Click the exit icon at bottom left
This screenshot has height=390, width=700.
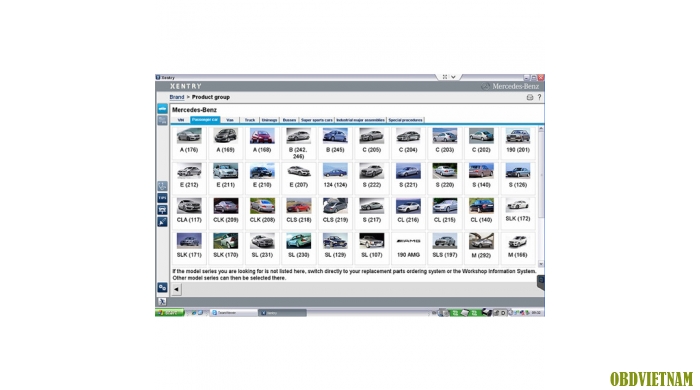click(x=162, y=302)
